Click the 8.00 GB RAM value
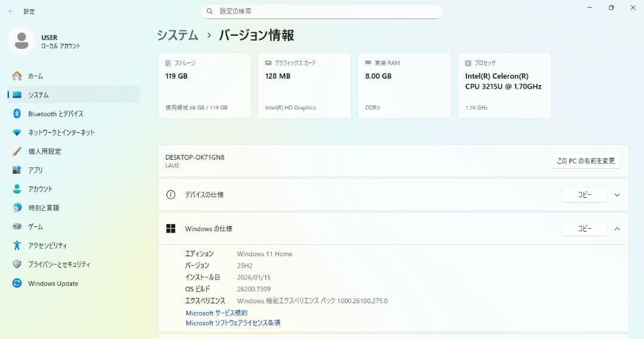The height and width of the screenshot is (339, 644). coord(378,76)
